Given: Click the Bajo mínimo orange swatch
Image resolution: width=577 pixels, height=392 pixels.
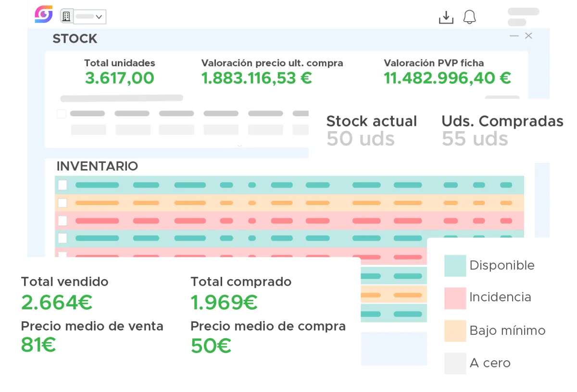Looking at the screenshot, I should tap(455, 331).
